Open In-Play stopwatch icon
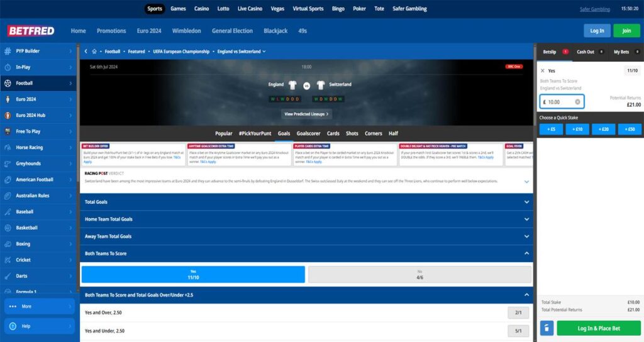This screenshot has height=342, width=644. click(x=8, y=67)
